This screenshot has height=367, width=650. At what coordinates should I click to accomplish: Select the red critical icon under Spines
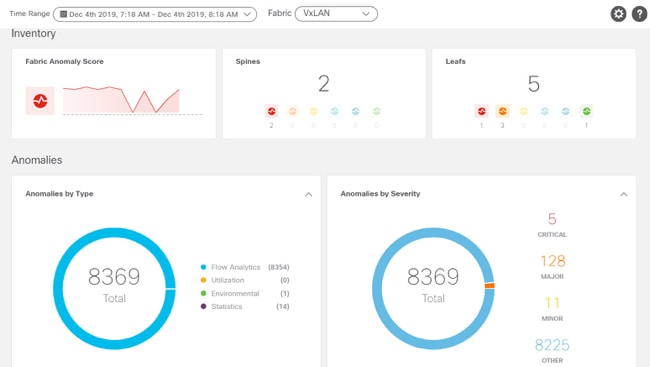[272, 111]
